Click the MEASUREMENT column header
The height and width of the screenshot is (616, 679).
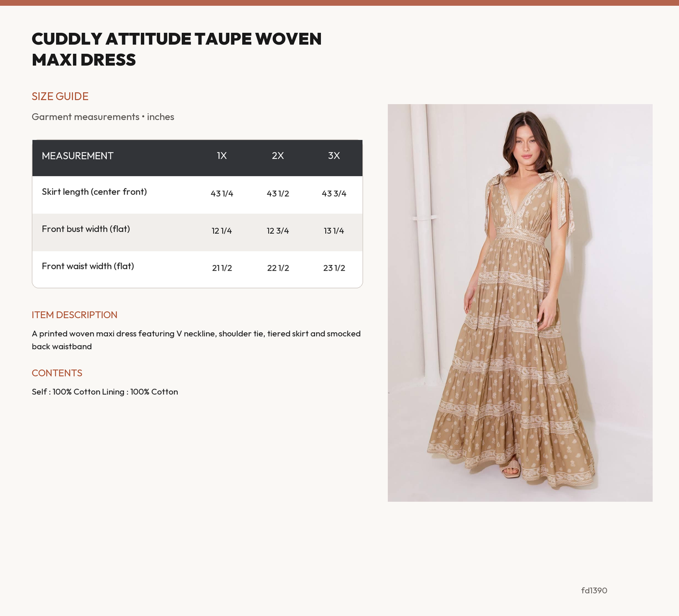(x=78, y=156)
